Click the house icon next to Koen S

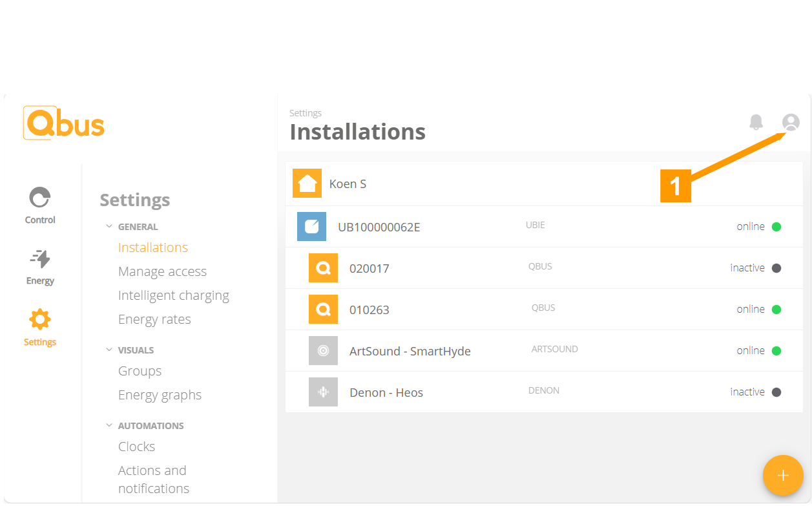[307, 184]
